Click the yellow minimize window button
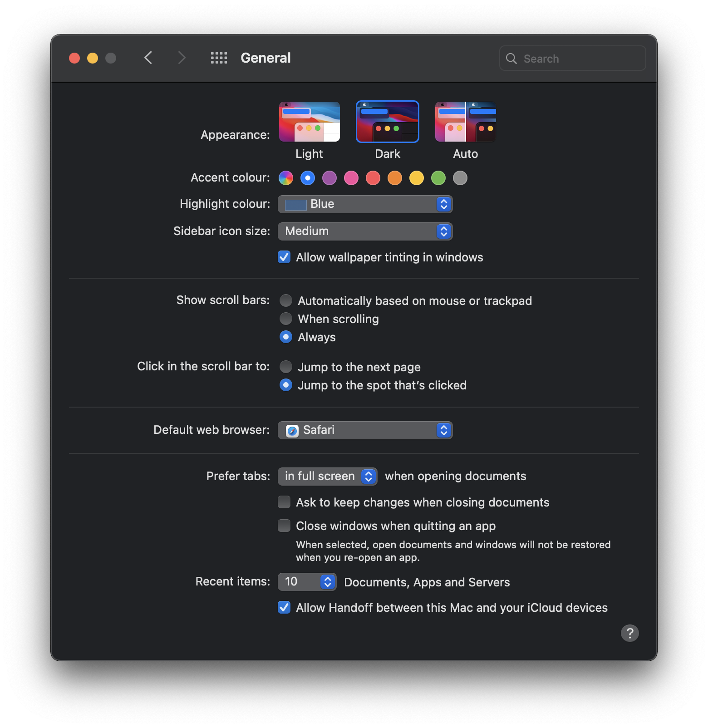This screenshot has height=728, width=708. (x=93, y=58)
